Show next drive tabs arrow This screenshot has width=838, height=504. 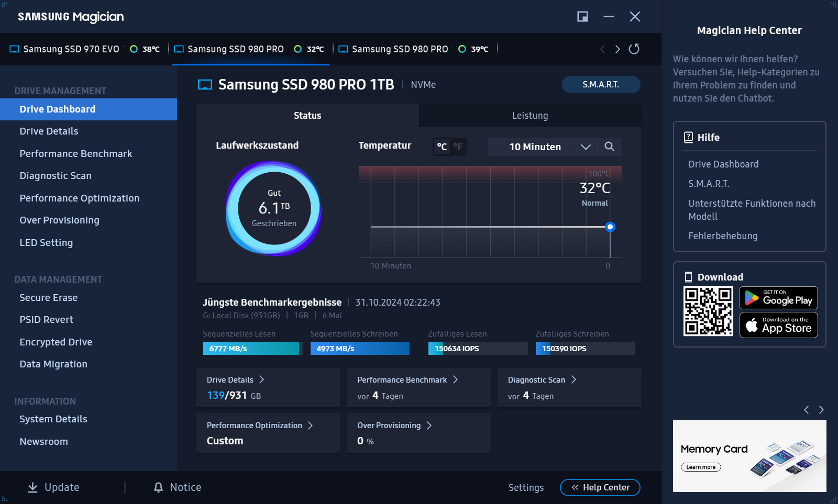[618, 49]
